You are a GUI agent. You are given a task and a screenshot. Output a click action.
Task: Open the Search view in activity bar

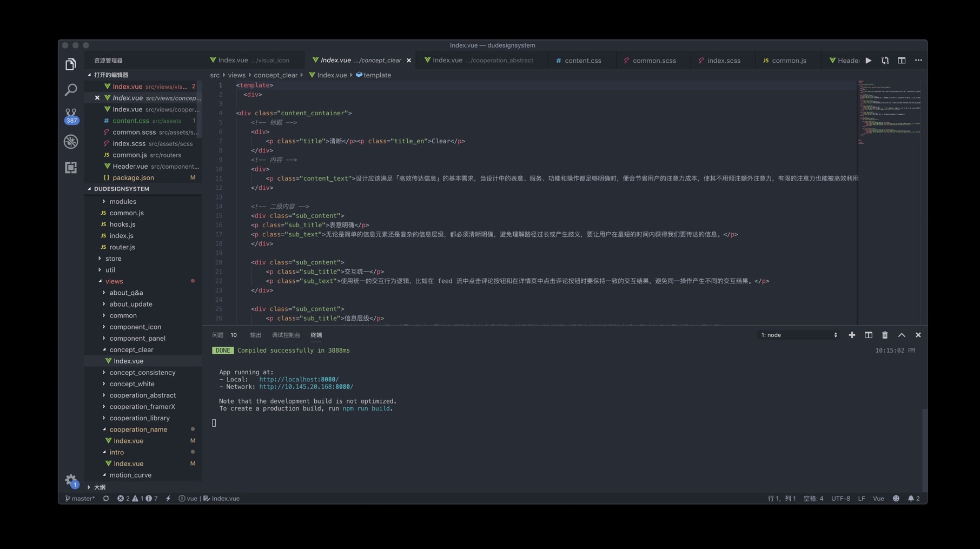click(x=71, y=90)
